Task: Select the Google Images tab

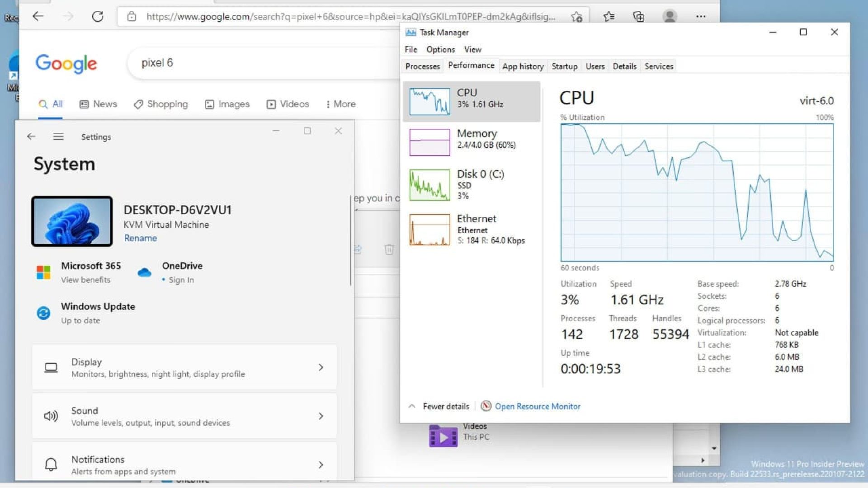Action: click(x=227, y=104)
